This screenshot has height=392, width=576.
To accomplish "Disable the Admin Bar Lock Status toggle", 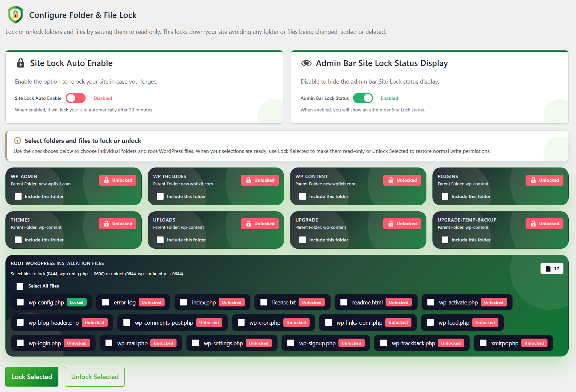I will 363,98.
